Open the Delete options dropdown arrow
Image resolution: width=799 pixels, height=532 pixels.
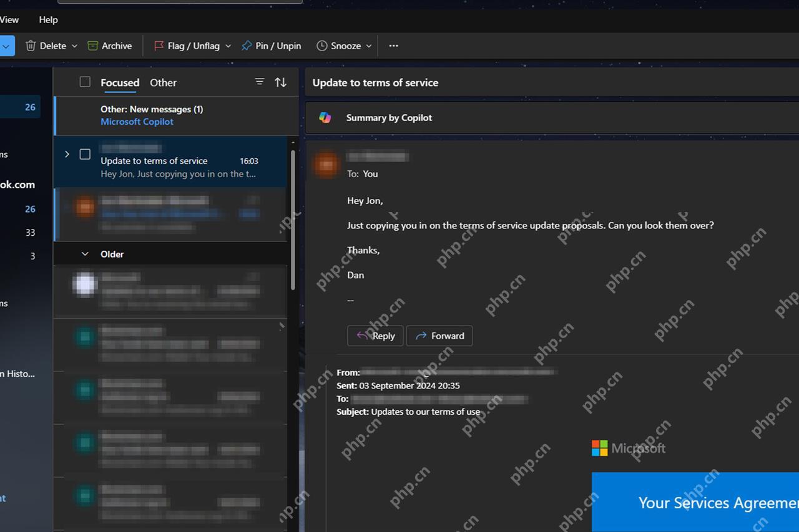[x=74, y=46]
